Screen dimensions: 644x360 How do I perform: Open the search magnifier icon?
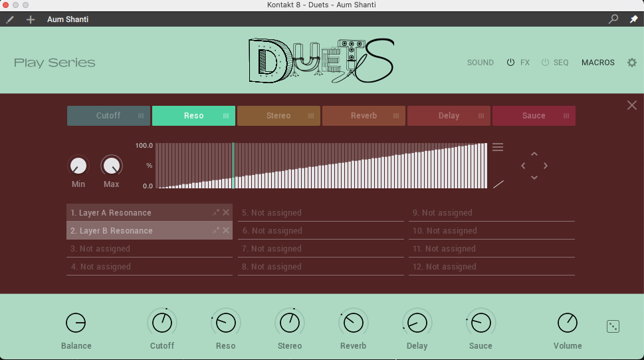[613, 19]
